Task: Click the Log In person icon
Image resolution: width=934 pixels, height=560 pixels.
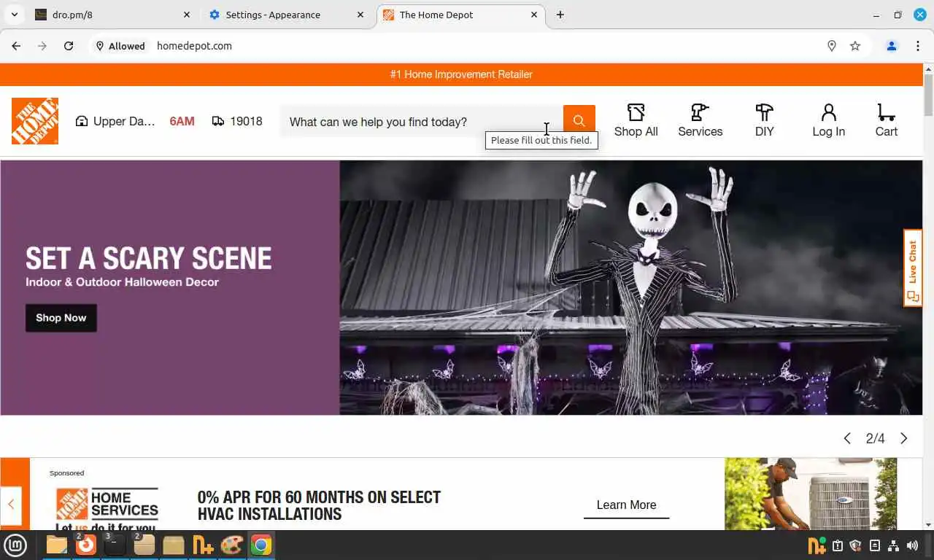Action: pos(828,121)
